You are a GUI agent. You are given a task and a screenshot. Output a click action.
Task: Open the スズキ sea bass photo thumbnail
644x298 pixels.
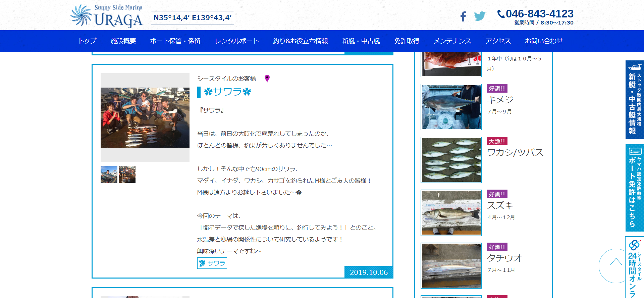(451, 213)
